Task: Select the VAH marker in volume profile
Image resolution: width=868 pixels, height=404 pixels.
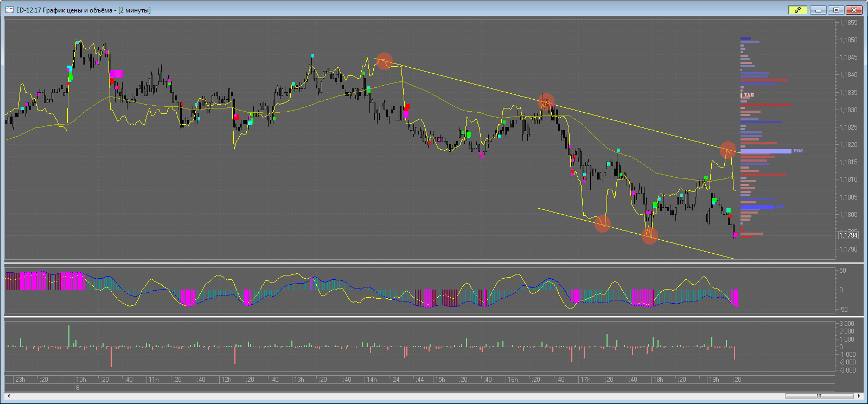Action: (748, 95)
